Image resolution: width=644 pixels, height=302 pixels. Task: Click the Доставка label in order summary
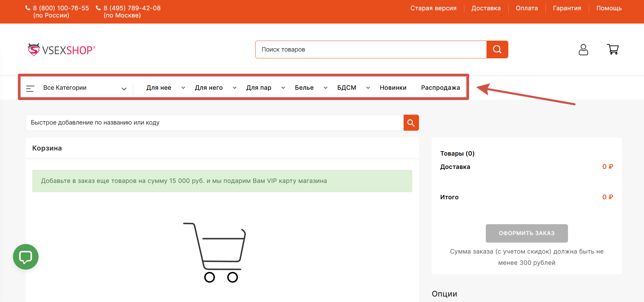(455, 167)
